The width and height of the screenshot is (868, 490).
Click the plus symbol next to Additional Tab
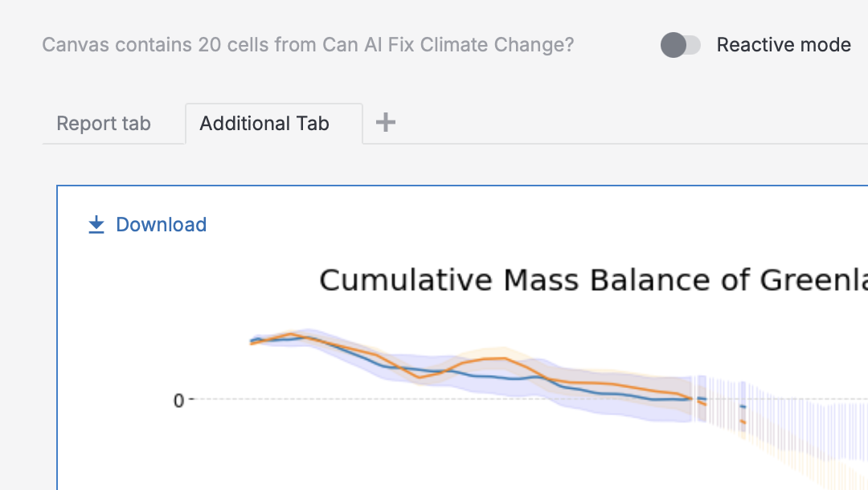[x=385, y=122]
